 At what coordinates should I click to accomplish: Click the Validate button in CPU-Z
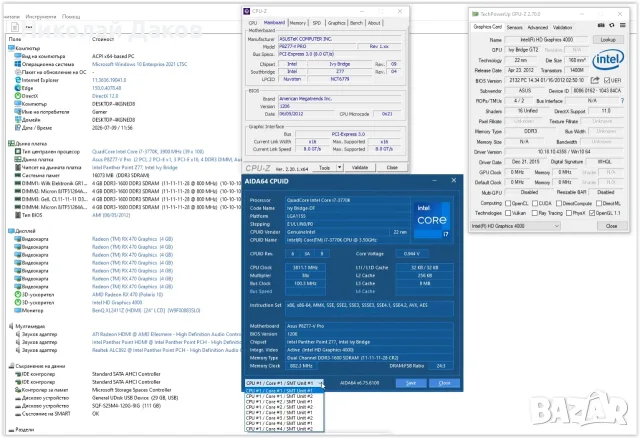click(x=360, y=167)
